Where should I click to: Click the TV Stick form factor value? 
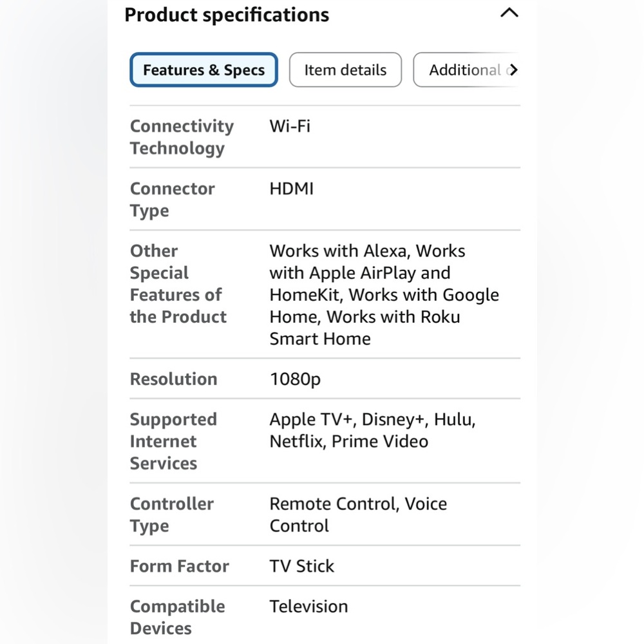(302, 566)
